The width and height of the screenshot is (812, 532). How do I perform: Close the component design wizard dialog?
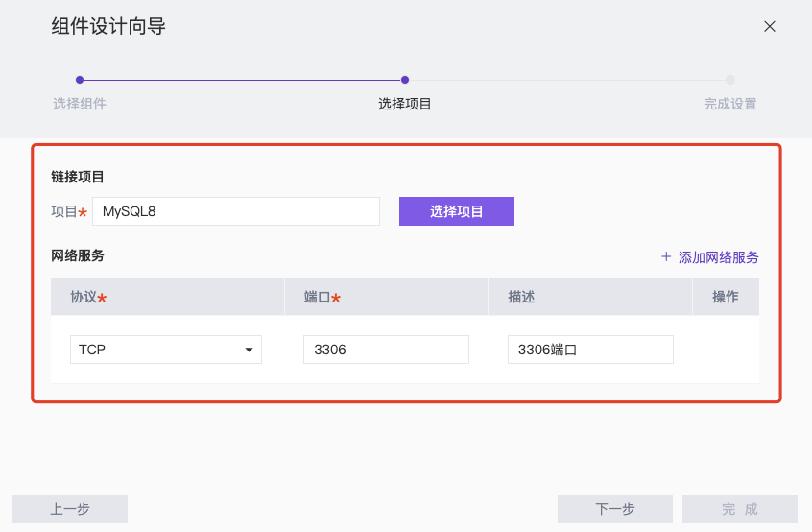(x=770, y=27)
